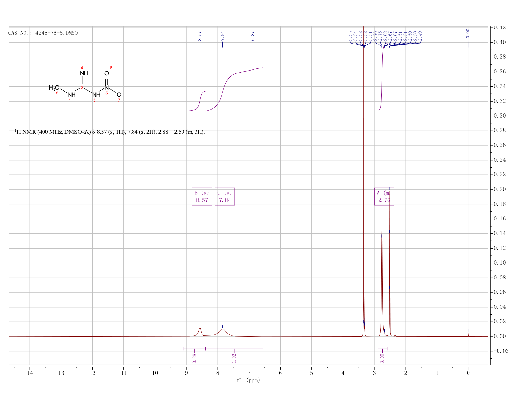
Task: Select the CAS NO. 4245-76-5 DMSO title text
Action: point(43,33)
